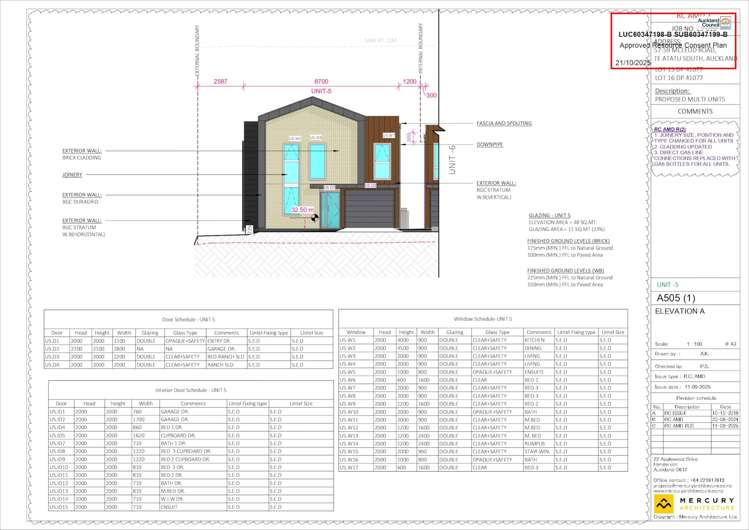Screen dimensions: 749x530
Task: Click the "W.90(VERTICAL)" stratum note
Action: point(494,197)
